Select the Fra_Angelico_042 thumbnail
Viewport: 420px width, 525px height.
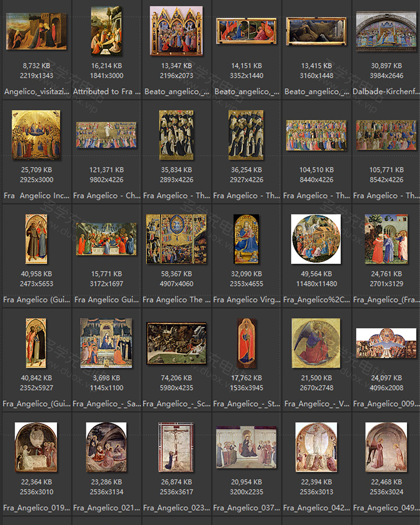[316, 447]
